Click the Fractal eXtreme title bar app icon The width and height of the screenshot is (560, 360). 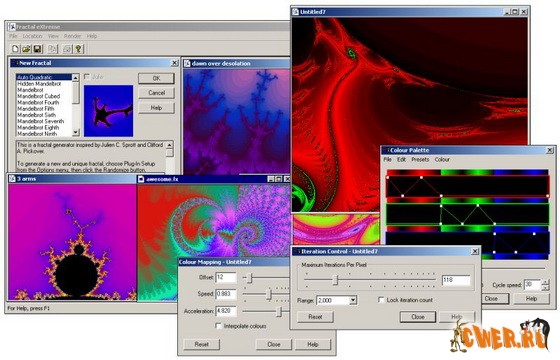[12, 27]
